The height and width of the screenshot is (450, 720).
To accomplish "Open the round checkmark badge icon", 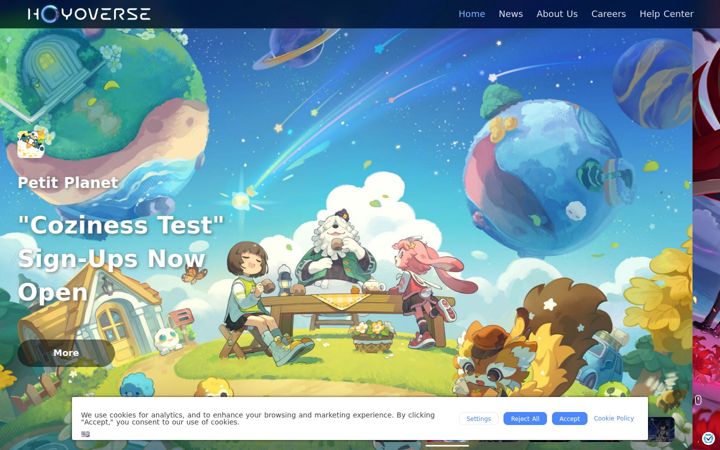I will click(x=709, y=439).
